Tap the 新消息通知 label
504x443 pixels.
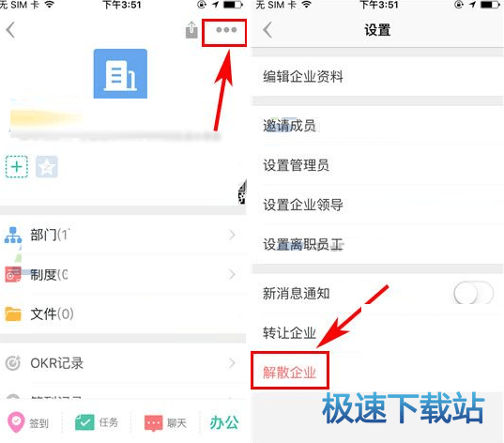296,293
